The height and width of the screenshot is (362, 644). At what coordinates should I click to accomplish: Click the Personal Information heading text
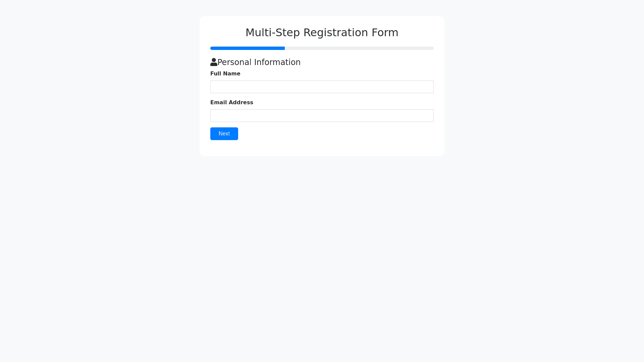pyautogui.click(x=259, y=62)
